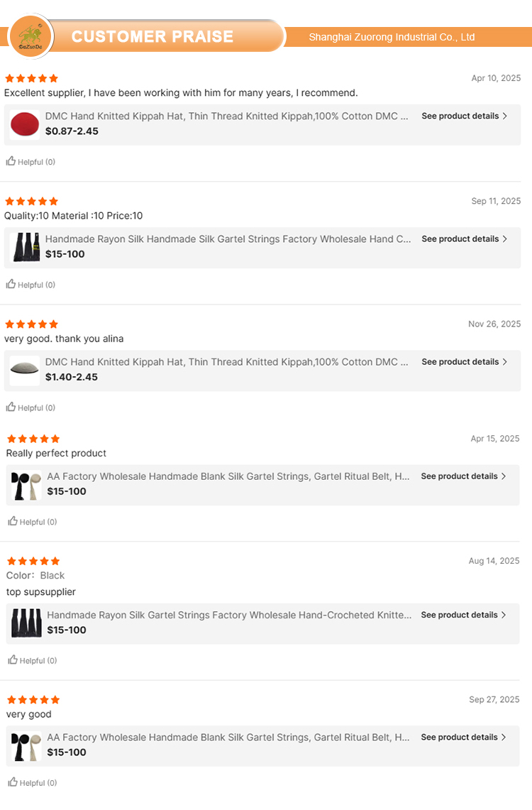
Task: Click thumbs-up on 'thank you alina' review
Action: (11, 407)
